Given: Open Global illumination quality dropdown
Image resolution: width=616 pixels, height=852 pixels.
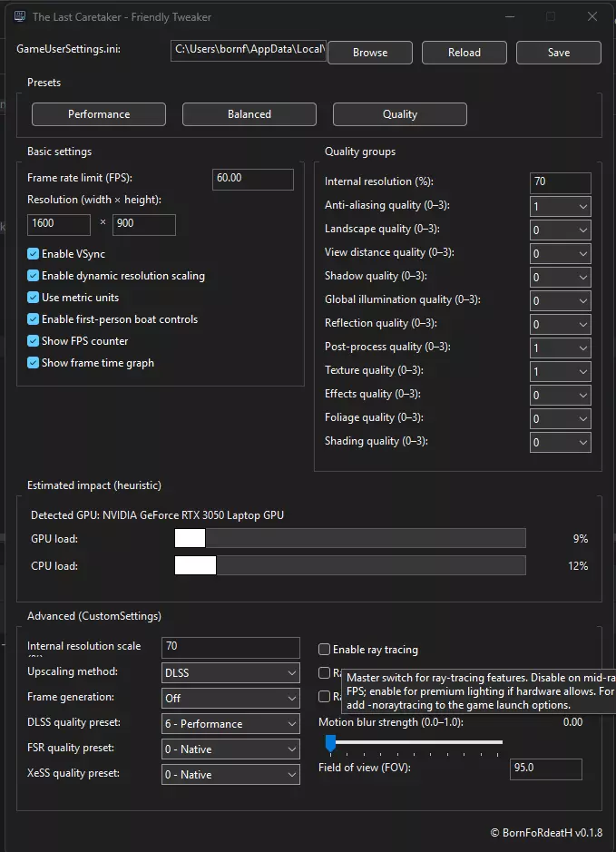Looking at the screenshot, I should 560,300.
